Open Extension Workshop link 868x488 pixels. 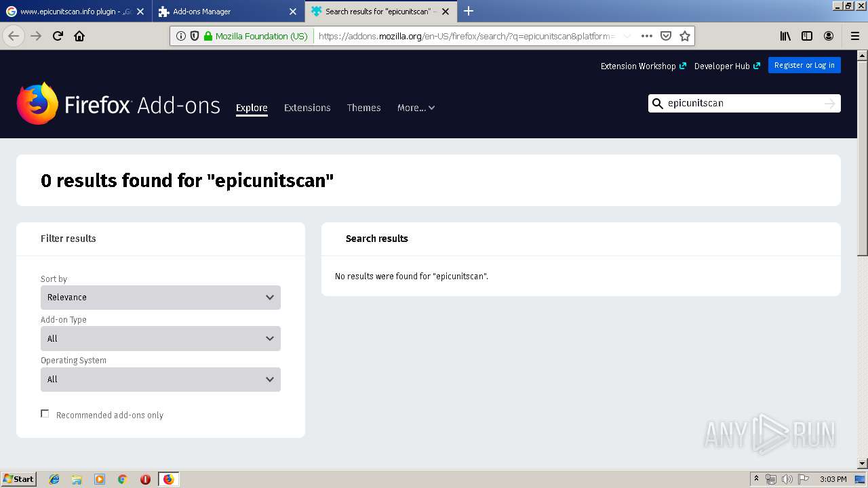(x=643, y=66)
